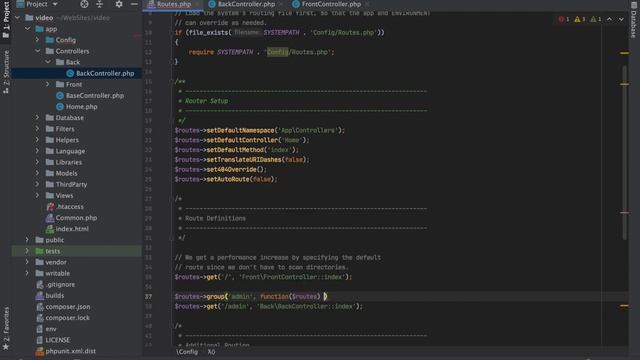Screen dimensions: 640x360
Task: Select the builds file
Action: 54,296
